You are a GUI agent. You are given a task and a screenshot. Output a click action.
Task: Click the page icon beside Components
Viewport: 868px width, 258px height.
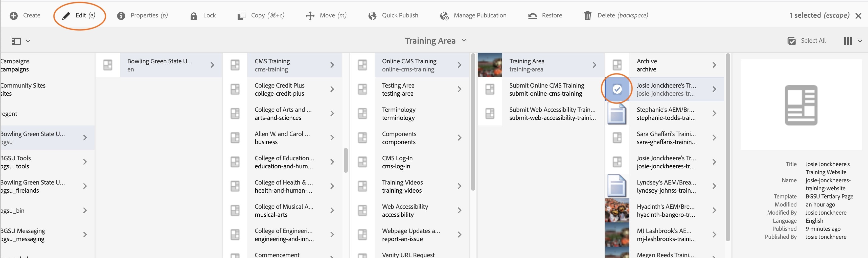pos(362,138)
